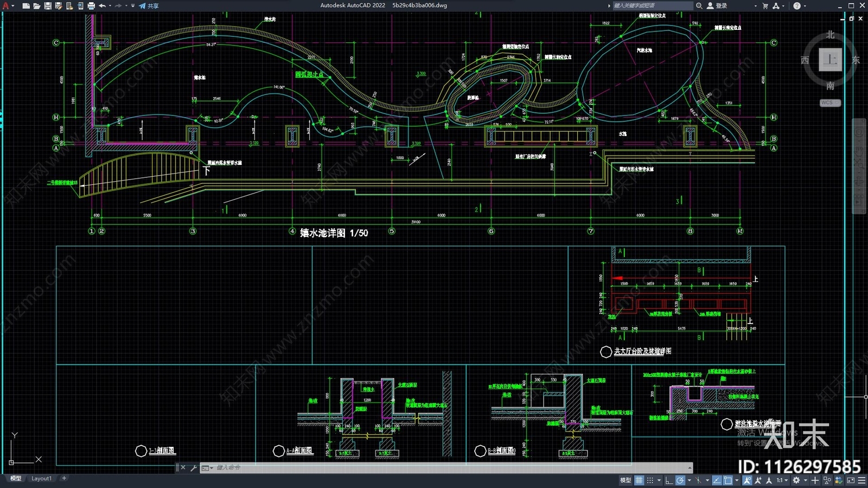Click the workspace switching gear icon
The width and height of the screenshot is (868, 488).
click(796, 480)
